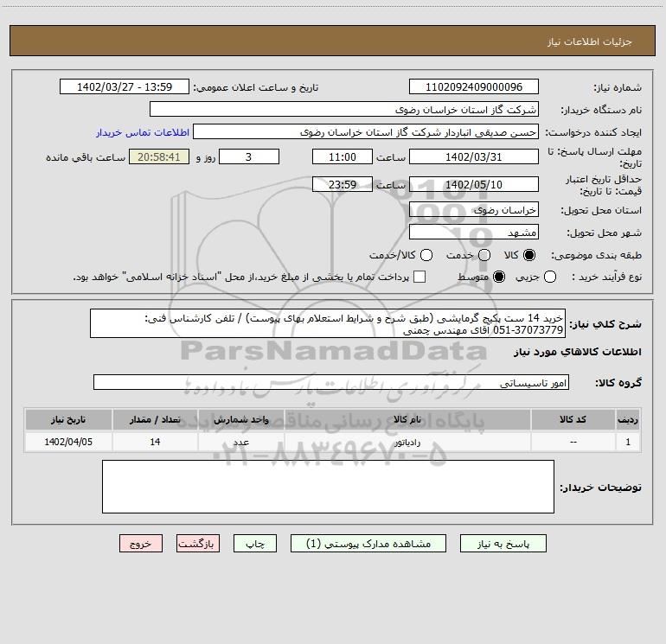Click the رادیاتور item name cell
Image resolution: width=666 pixels, height=644 pixels.
[407, 442]
